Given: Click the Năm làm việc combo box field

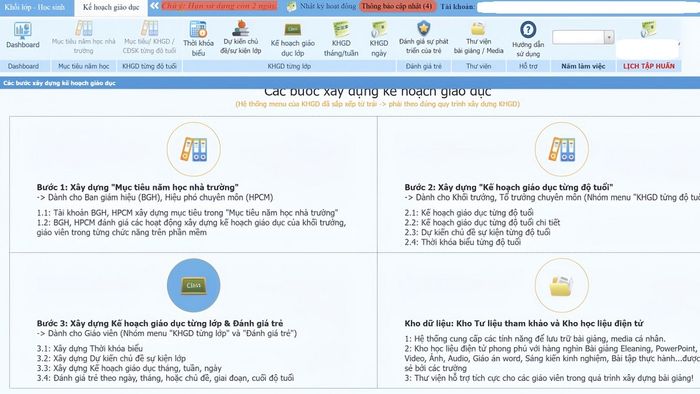Looking at the screenshot, I should pos(583,37).
